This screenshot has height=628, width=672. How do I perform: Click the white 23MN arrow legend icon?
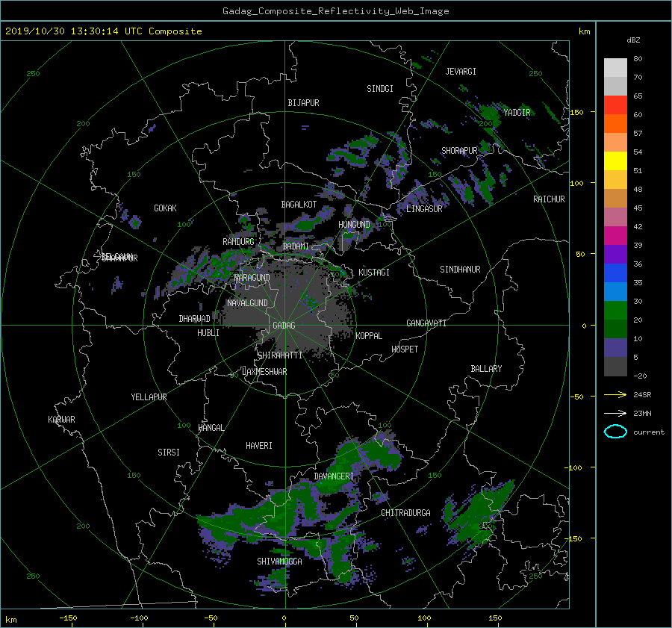coord(615,413)
